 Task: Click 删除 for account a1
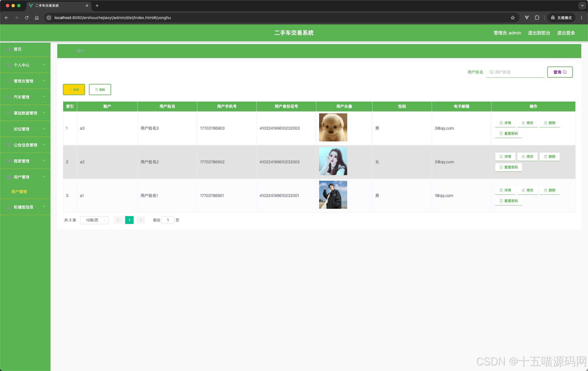click(550, 190)
